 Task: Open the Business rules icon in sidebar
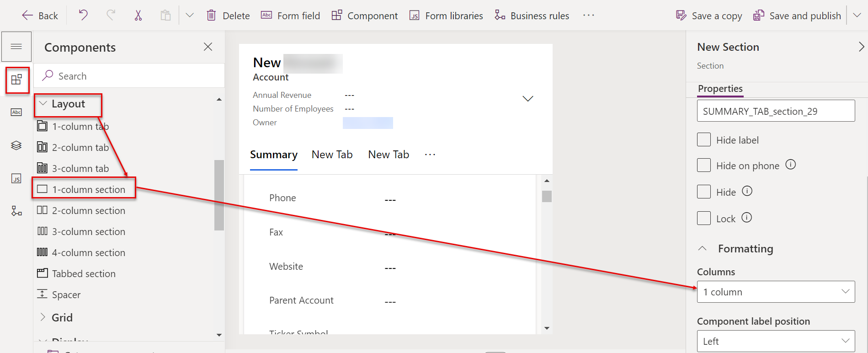[x=16, y=211]
